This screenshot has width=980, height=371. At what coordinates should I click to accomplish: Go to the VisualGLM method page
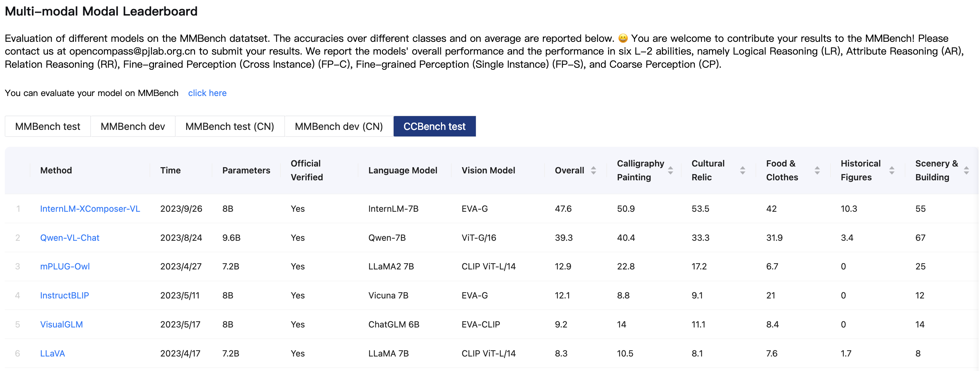61,325
